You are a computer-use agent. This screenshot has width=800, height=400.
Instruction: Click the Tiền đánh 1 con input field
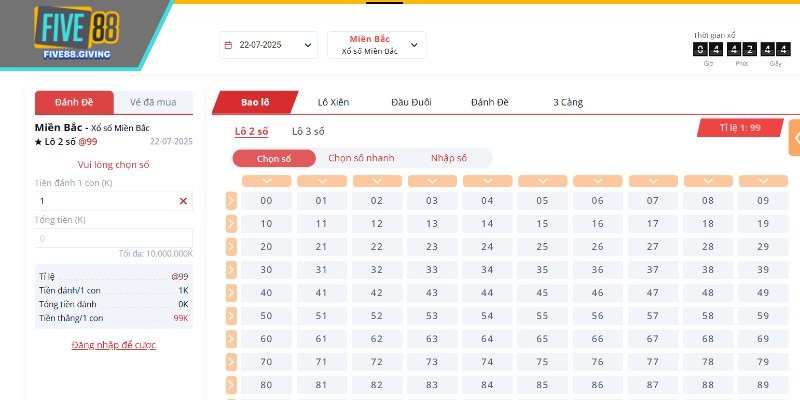105,201
